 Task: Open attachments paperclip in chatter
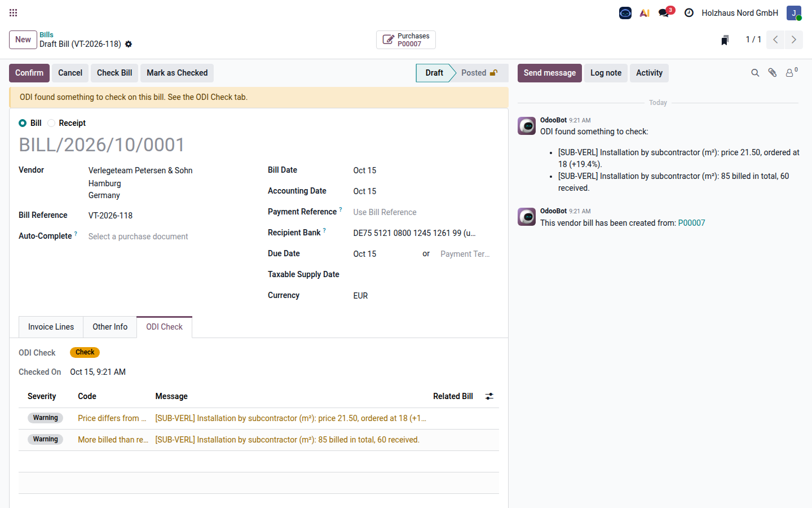coord(773,73)
